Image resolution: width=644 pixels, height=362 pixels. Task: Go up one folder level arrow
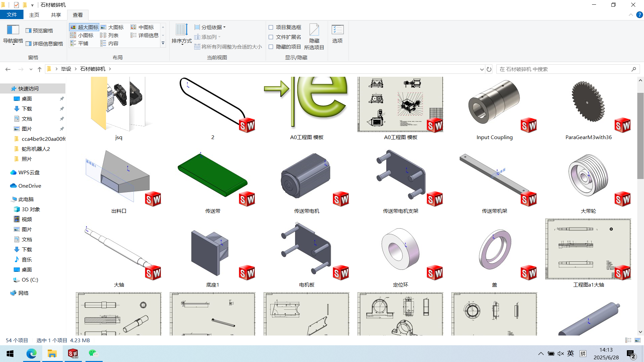point(40,69)
